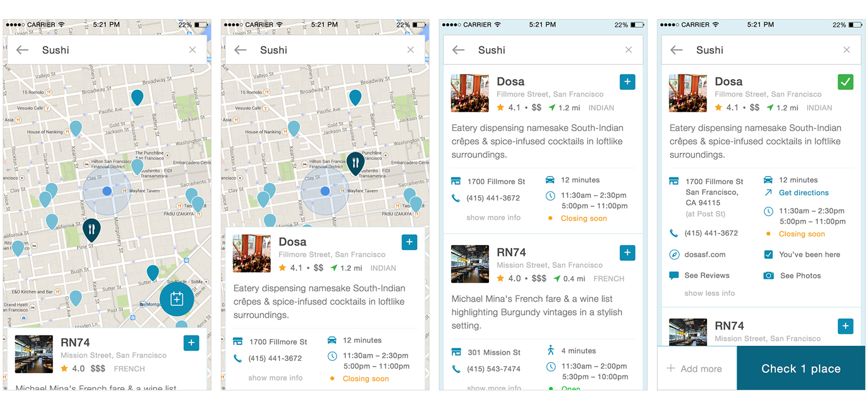Tap the back arrow on the rightmost screen
Screen dimensions: 868x409
click(x=677, y=50)
